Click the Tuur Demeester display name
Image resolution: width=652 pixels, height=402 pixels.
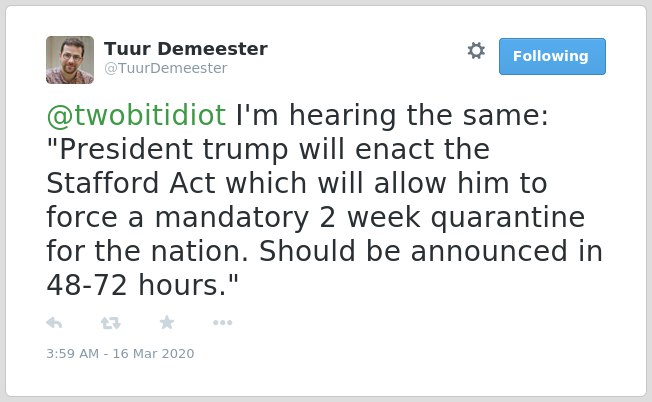(185, 49)
